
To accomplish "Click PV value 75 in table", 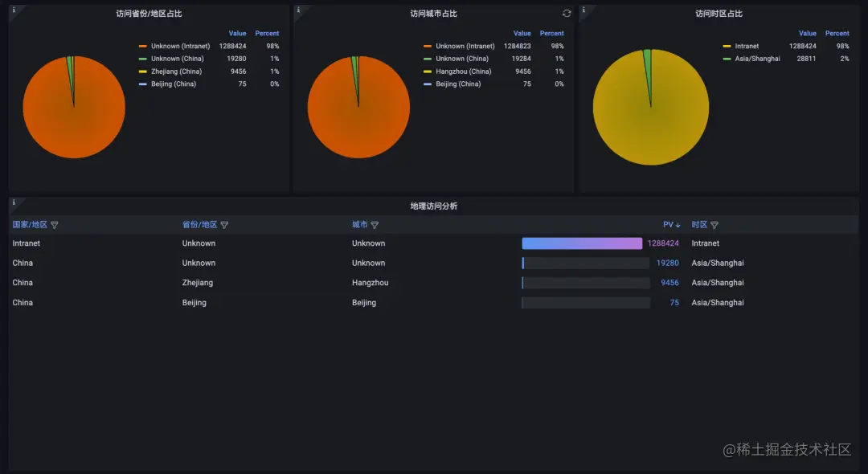I will point(674,303).
